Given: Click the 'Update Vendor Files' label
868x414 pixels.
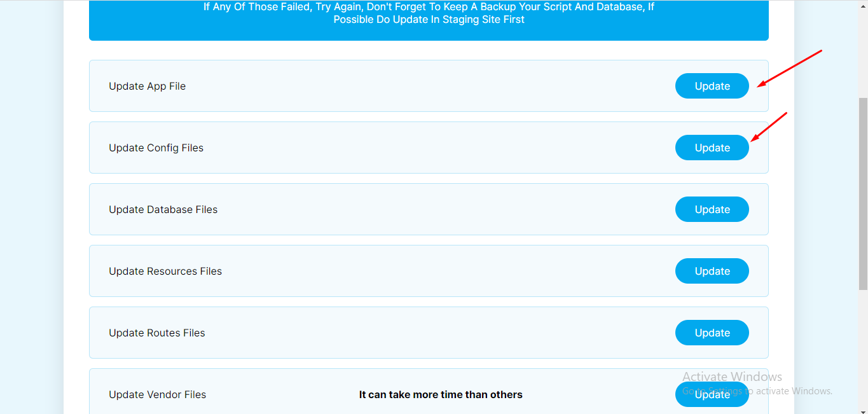Looking at the screenshot, I should (x=157, y=394).
